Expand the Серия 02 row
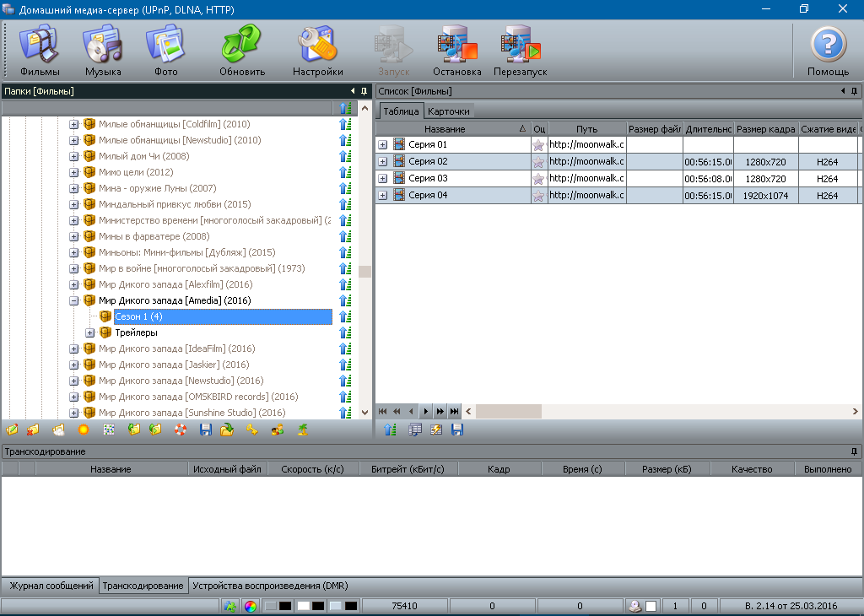Screen dimensions: 864x616 (x=383, y=162)
